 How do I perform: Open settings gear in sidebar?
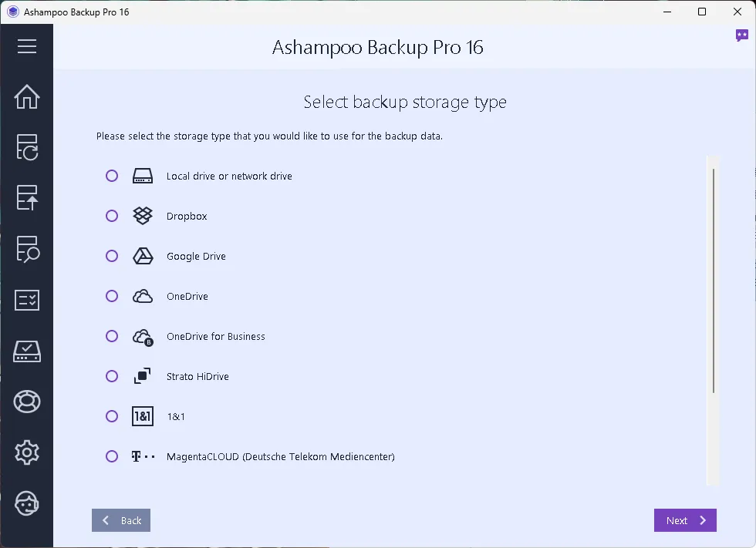tap(27, 452)
